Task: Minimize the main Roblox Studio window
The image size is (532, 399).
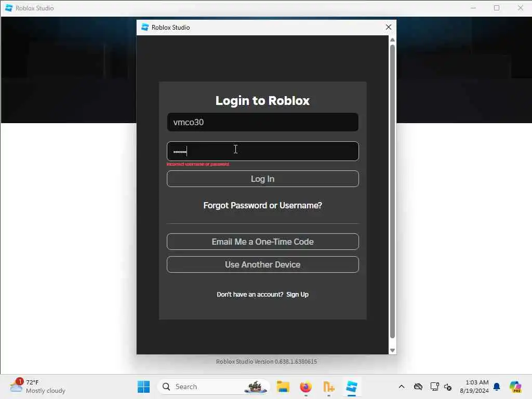Action: pyautogui.click(x=473, y=8)
